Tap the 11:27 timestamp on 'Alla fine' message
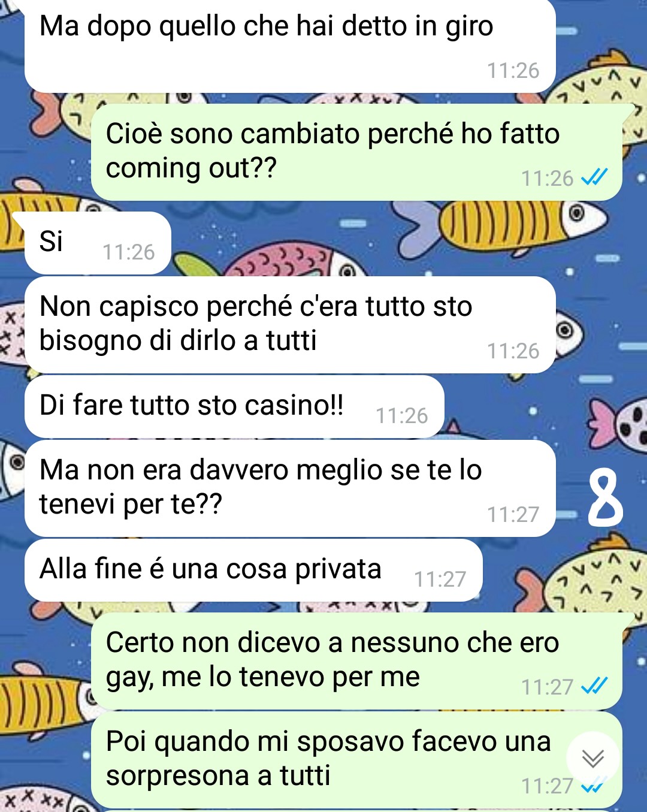This screenshot has height=812, width=647. click(x=440, y=579)
